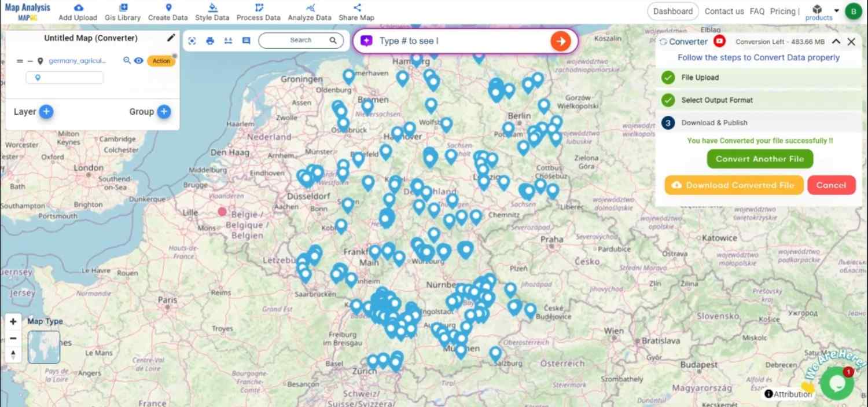Zoom out the map with minus
The width and height of the screenshot is (868, 407).
coord(13,338)
